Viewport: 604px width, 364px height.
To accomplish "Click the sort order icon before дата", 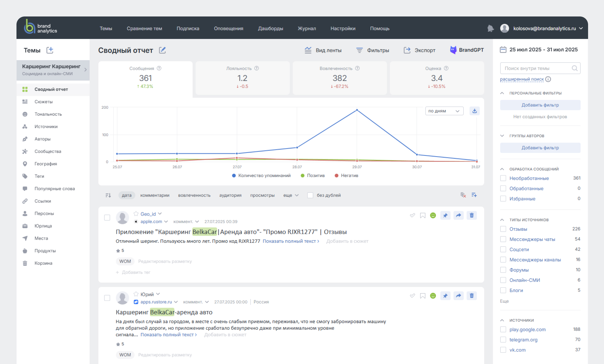I will click(x=108, y=195).
